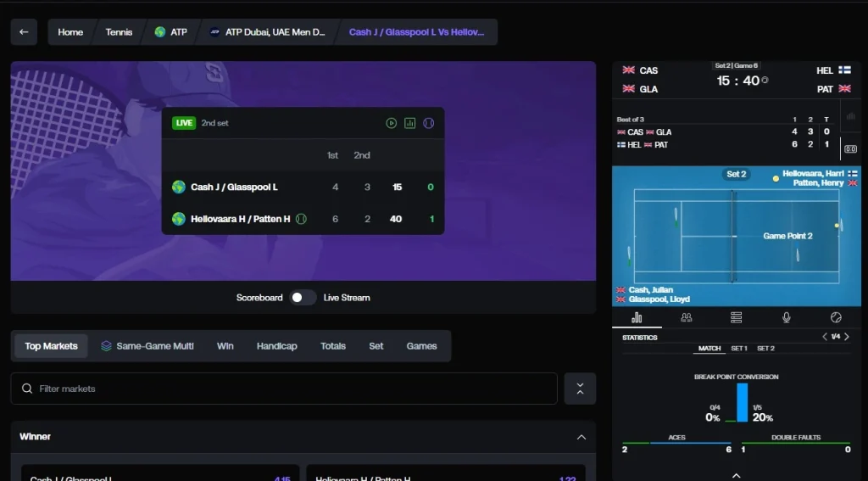Collapse the match tracker with bottom chevron
The height and width of the screenshot is (481, 868).
point(737,475)
